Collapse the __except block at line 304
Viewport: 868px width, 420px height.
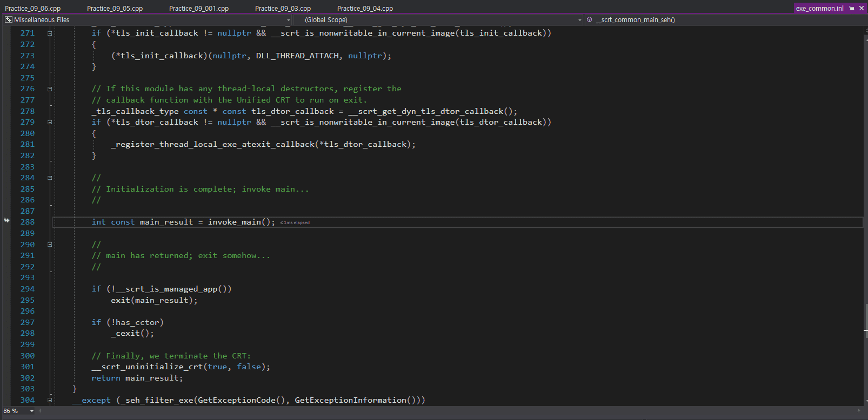tap(50, 400)
